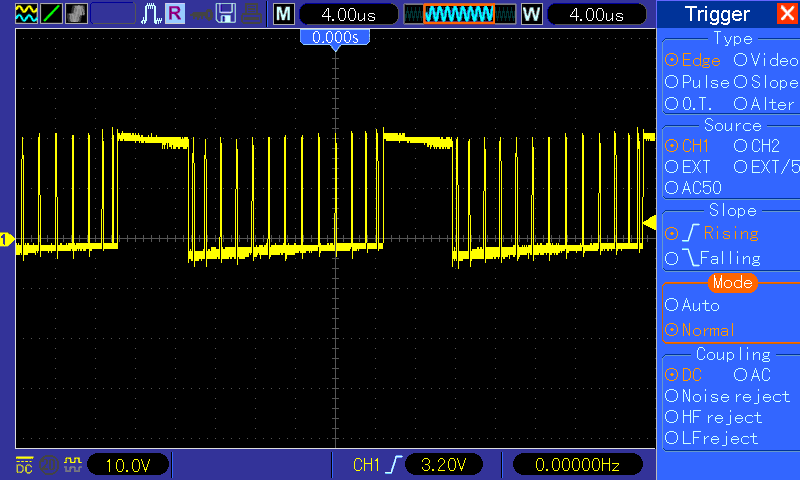Viewport: 800px width, 480px height.
Task: Click the key lock icon
Action: pos(202,15)
